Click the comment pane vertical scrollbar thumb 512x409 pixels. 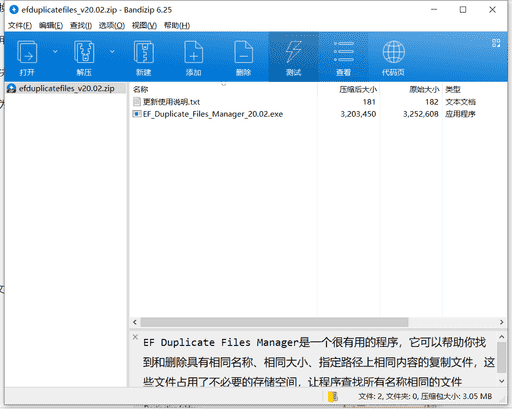point(502,357)
